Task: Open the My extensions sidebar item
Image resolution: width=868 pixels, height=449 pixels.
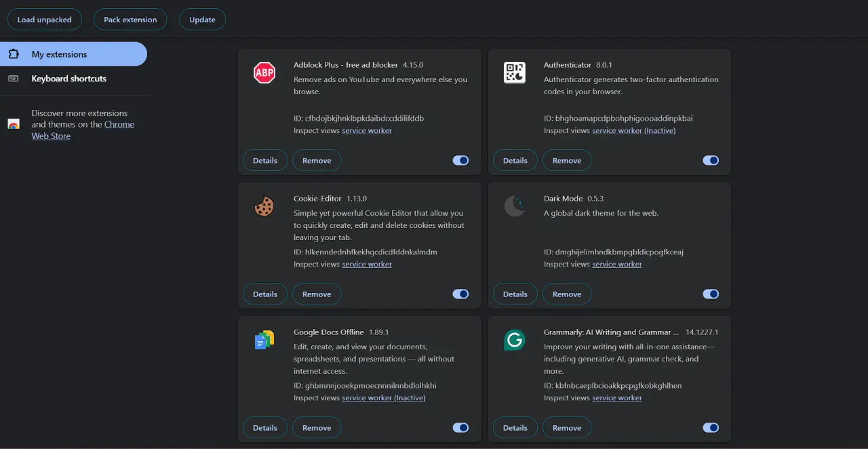Action: [x=73, y=54]
